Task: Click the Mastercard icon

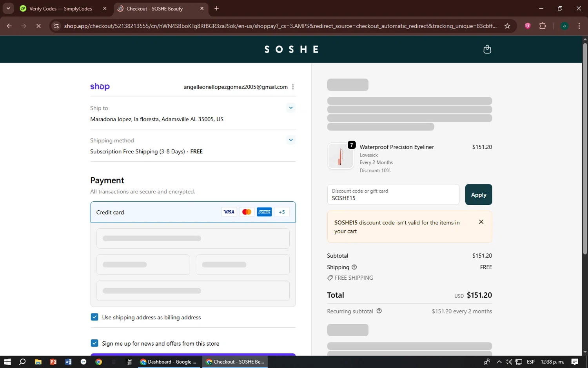Action: [247, 212]
